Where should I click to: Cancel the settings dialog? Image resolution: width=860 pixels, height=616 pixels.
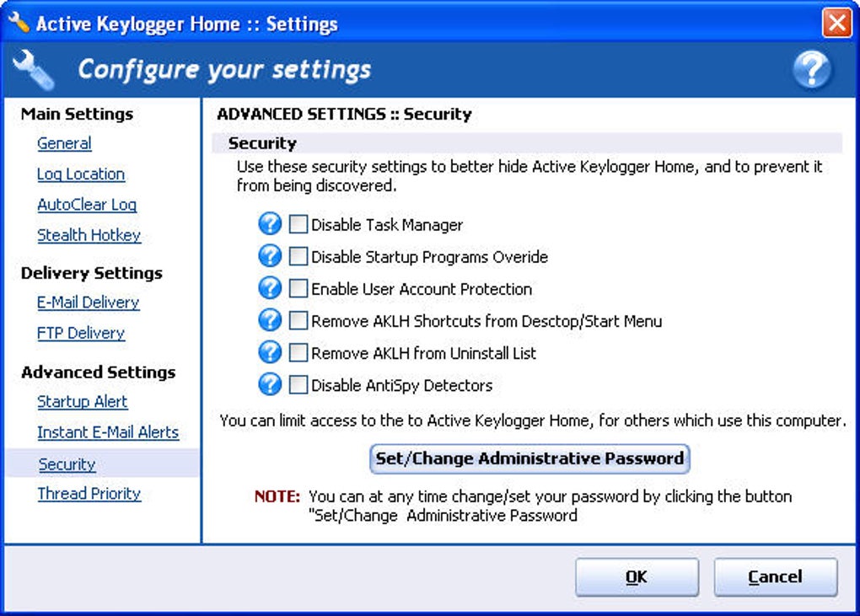point(775,577)
